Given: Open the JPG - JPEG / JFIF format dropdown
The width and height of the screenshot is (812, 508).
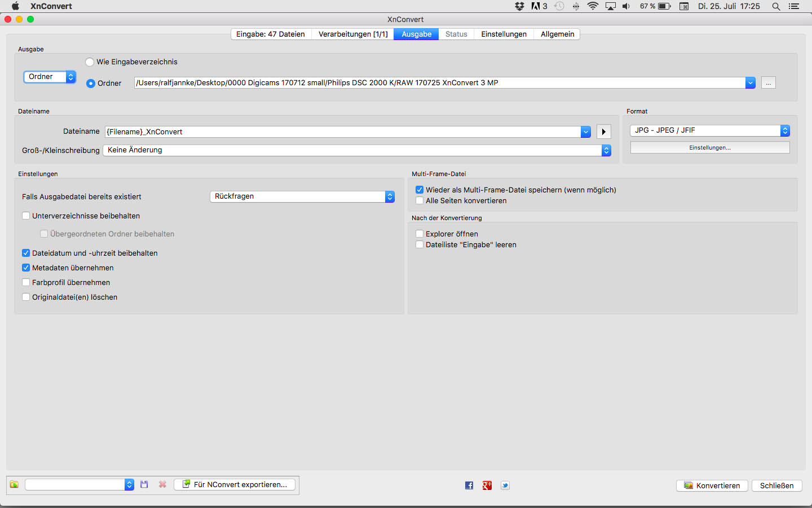Looking at the screenshot, I should 709,130.
